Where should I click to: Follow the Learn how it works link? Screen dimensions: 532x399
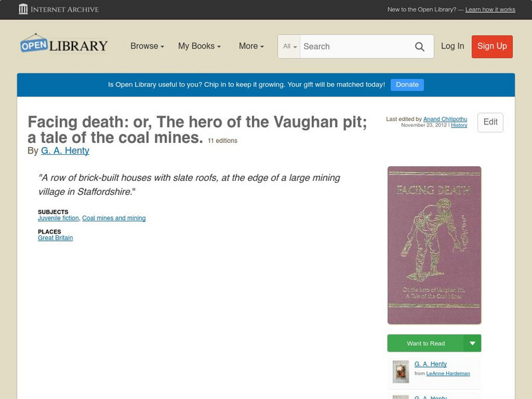point(490,9)
